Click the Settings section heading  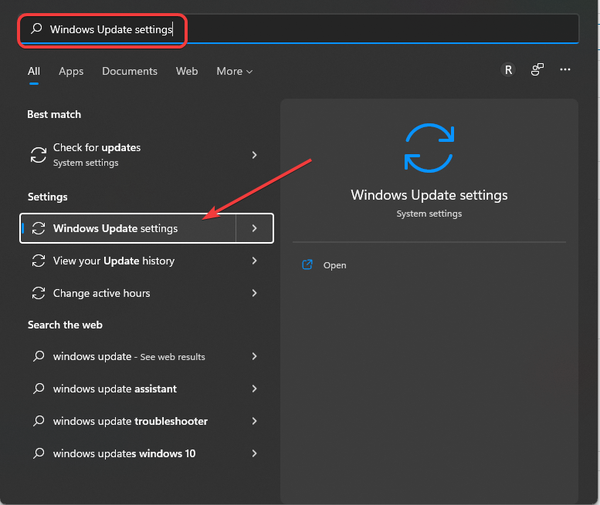pyautogui.click(x=47, y=197)
